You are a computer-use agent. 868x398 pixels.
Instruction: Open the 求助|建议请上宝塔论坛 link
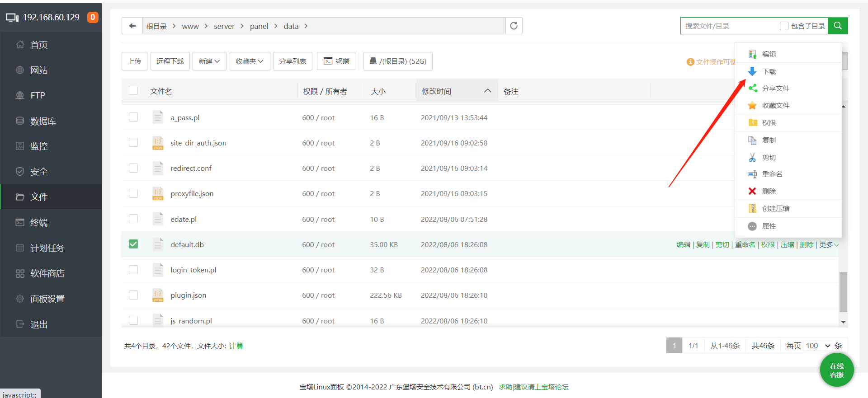pyautogui.click(x=533, y=387)
